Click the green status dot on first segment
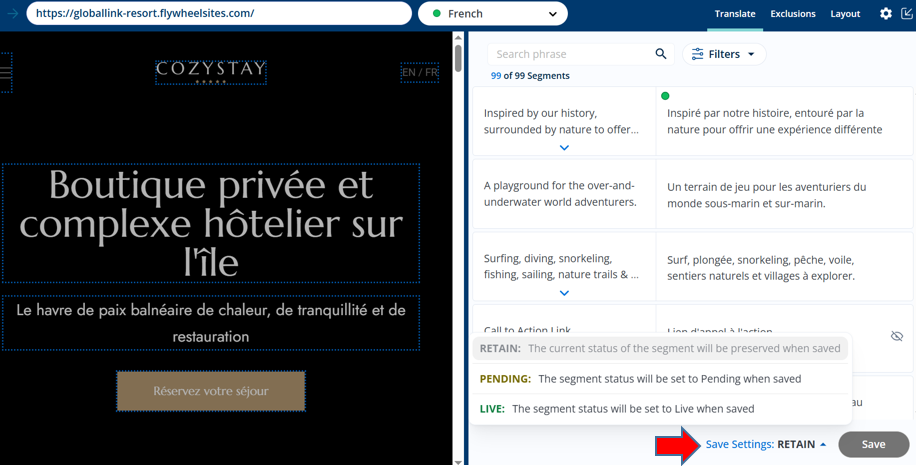 coord(665,96)
